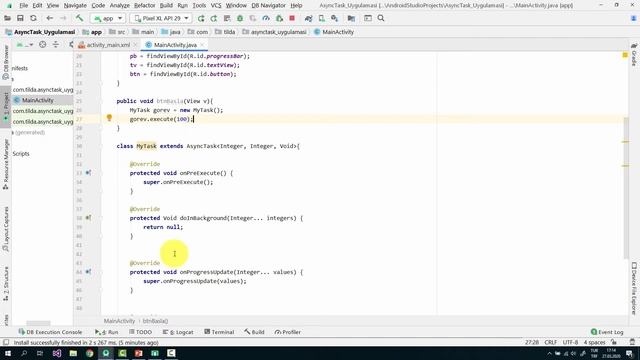640x360 pixels.
Task: Click the Profile app gauge icon
Action: pos(266,18)
